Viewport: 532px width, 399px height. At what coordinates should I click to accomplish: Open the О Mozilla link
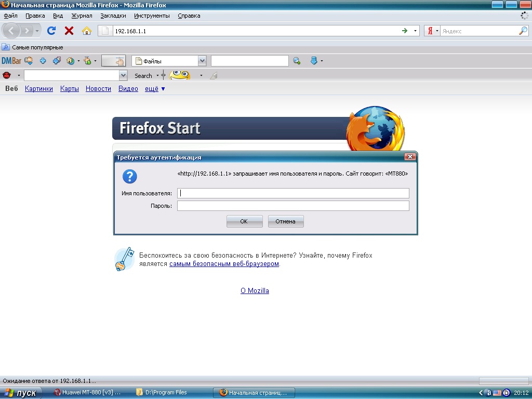tap(255, 291)
